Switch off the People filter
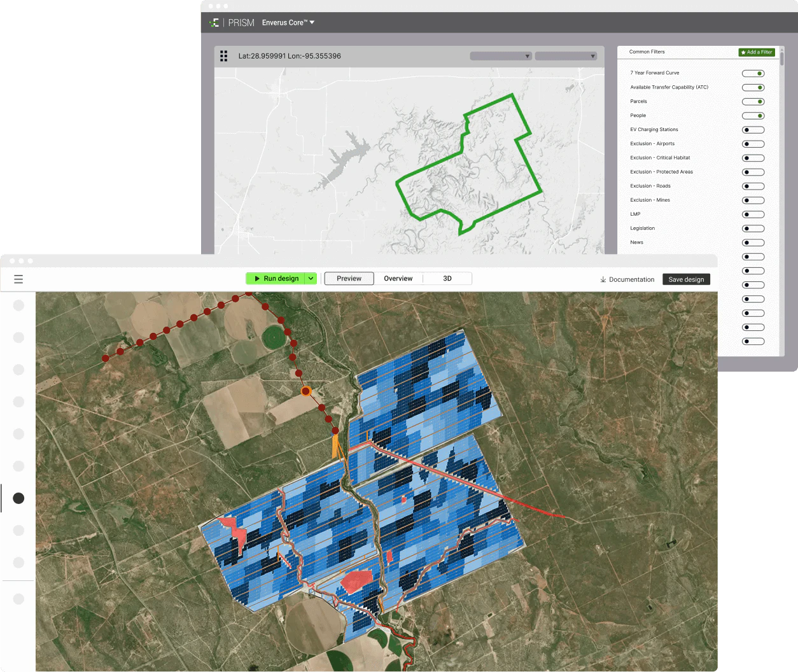Screen dimensions: 798x672 (753, 116)
